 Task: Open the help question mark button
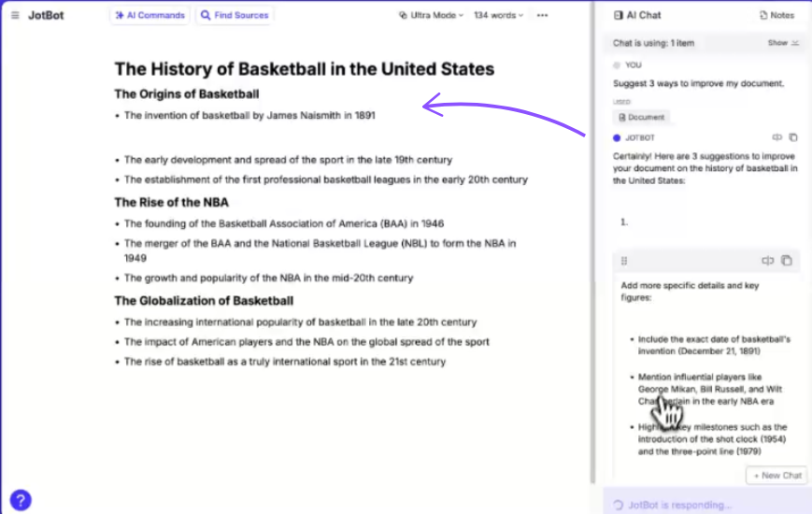(21, 500)
